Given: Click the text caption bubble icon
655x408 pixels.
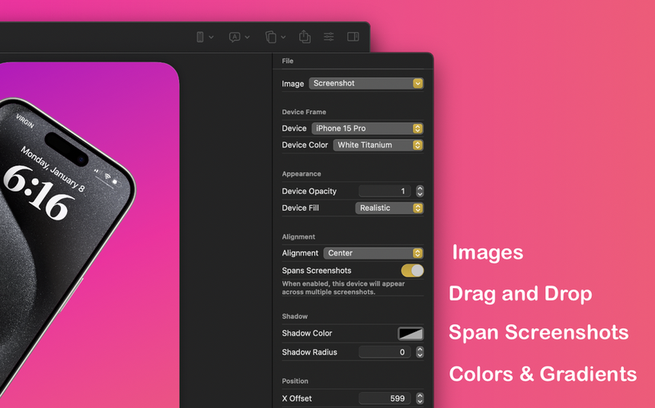Looking at the screenshot, I should click(234, 37).
